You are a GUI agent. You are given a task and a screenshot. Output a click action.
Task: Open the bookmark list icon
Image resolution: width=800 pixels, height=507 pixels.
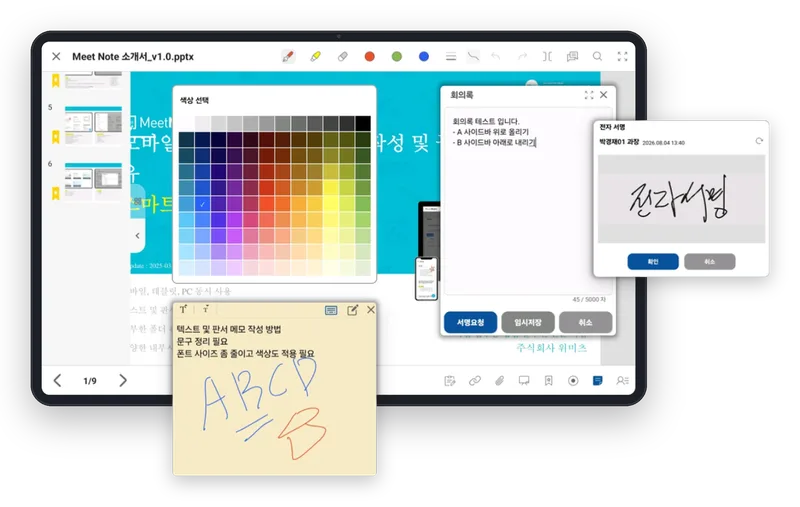click(x=548, y=381)
